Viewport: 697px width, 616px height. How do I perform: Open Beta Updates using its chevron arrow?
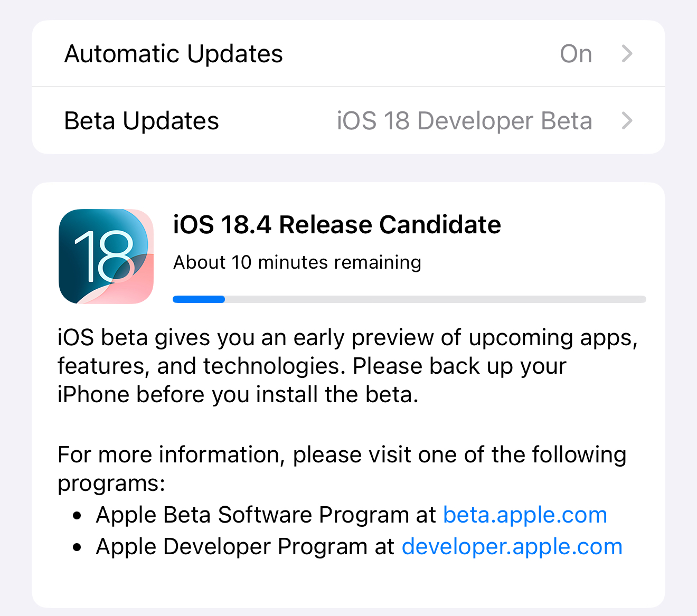pyautogui.click(x=627, y=121)
